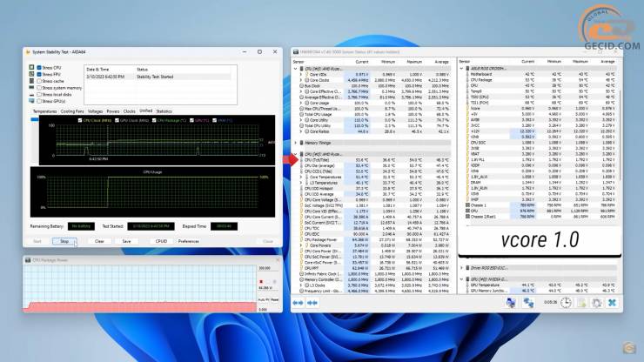
Task: Click the thermometer icon beside CPU (Tctl/Tdie)
Action: click(301, 160)
